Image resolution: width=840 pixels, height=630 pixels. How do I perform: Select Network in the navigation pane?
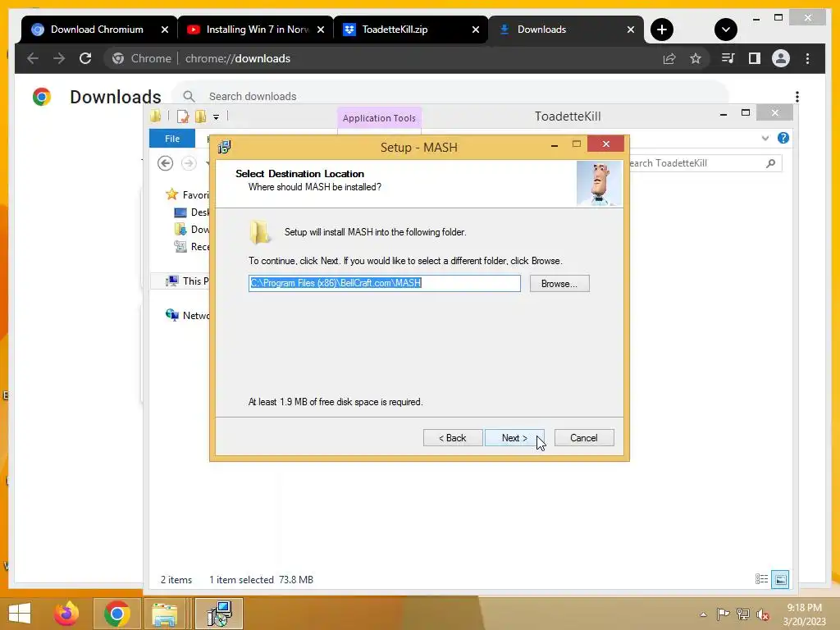pos(188,315)
